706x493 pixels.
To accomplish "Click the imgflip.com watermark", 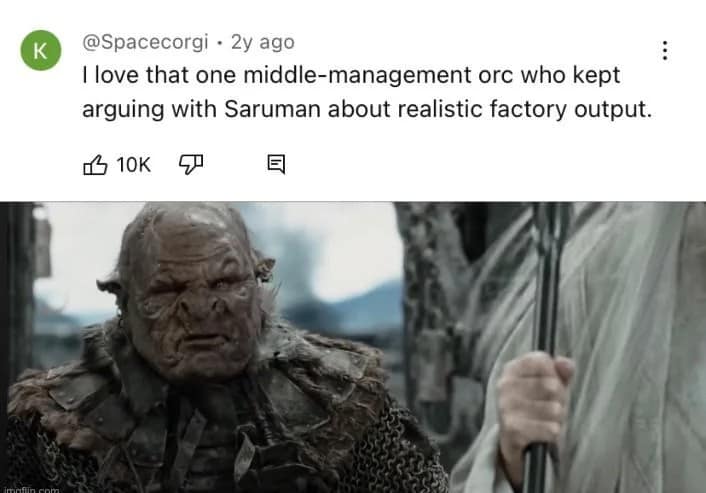I will (x=31, y=489).
